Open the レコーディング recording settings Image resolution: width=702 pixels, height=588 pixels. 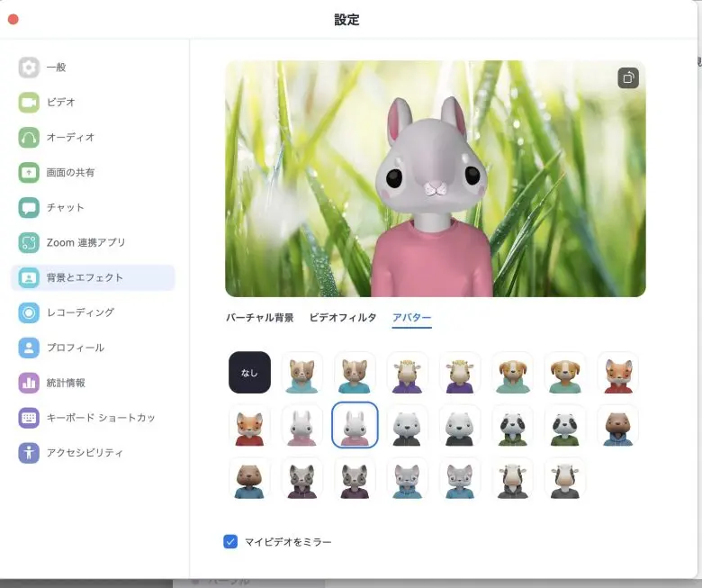[x=93, y=312]
